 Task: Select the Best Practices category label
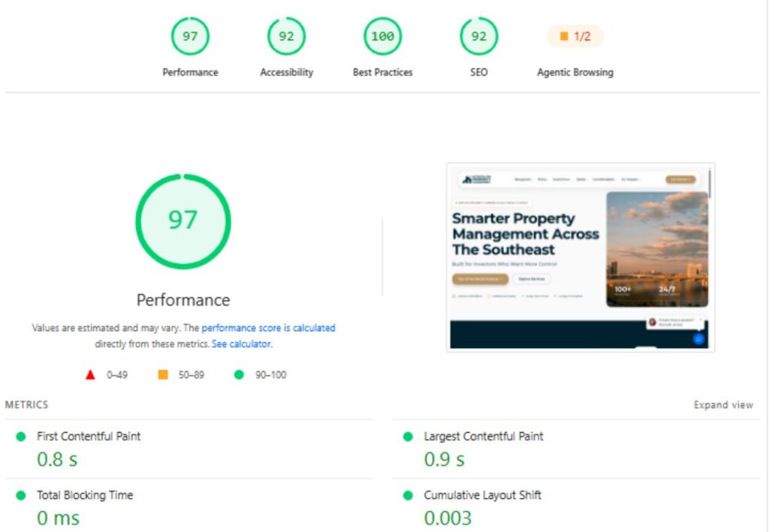tap(382, 72)
